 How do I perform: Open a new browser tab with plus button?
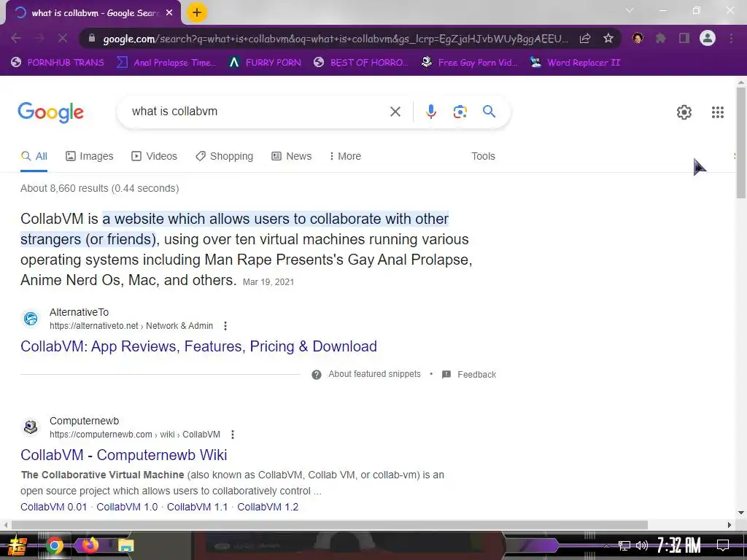[197, 12]
